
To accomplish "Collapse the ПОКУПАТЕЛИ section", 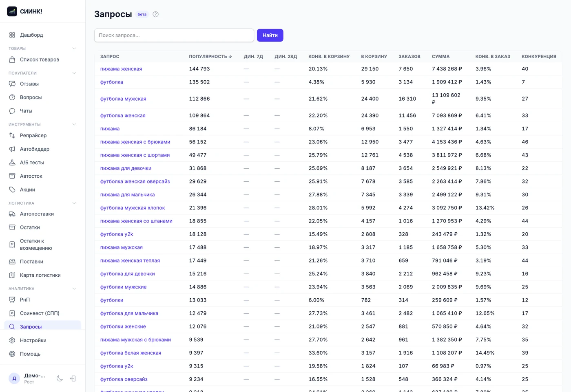I will pyautogui.click(x=74, y=73).
